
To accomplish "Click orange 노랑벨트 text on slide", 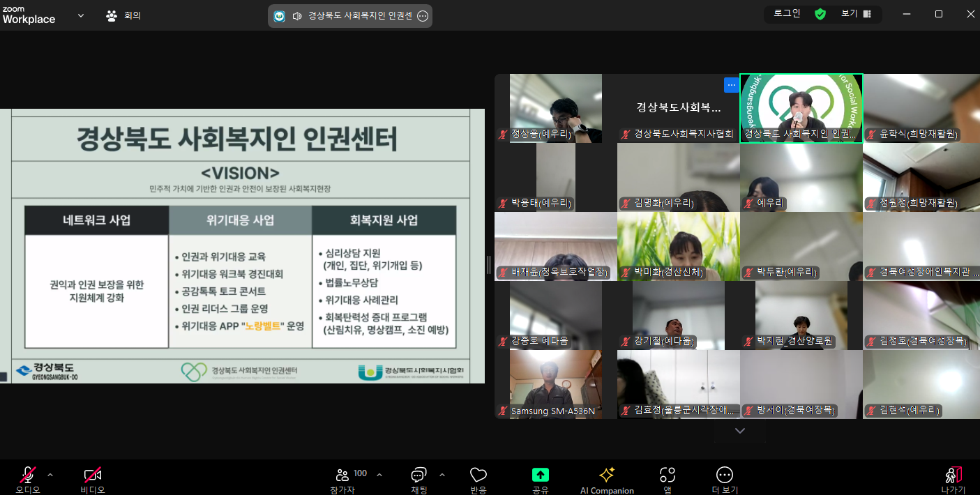I will (x=262, y=326).
